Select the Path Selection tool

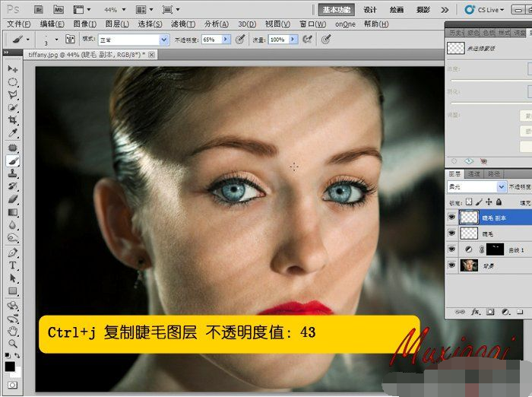[13, 278]
